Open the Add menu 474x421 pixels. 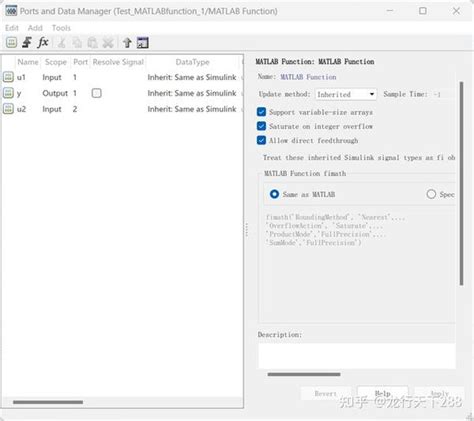35,28
